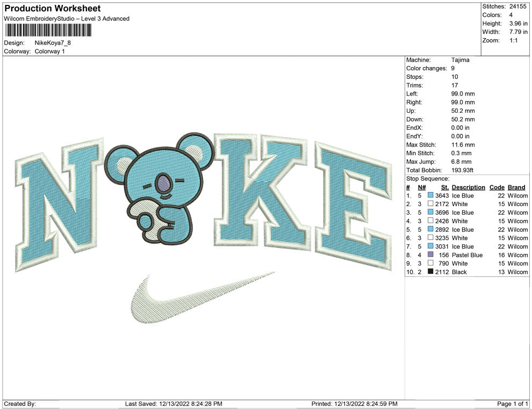
Task: Click the White swatch beside stitch count 790
Action: pyautogui.click(x=430, y=263)
